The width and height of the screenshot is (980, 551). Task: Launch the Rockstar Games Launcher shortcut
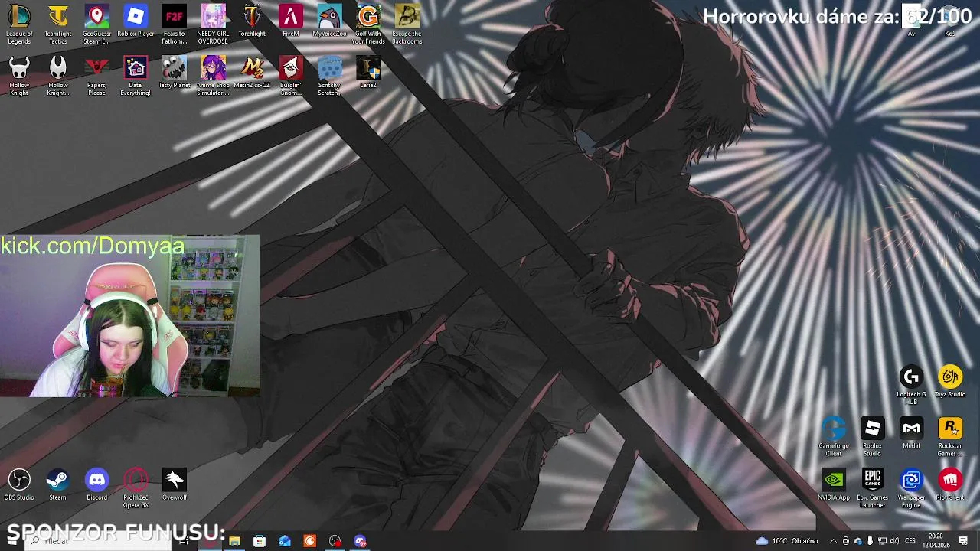950,437
